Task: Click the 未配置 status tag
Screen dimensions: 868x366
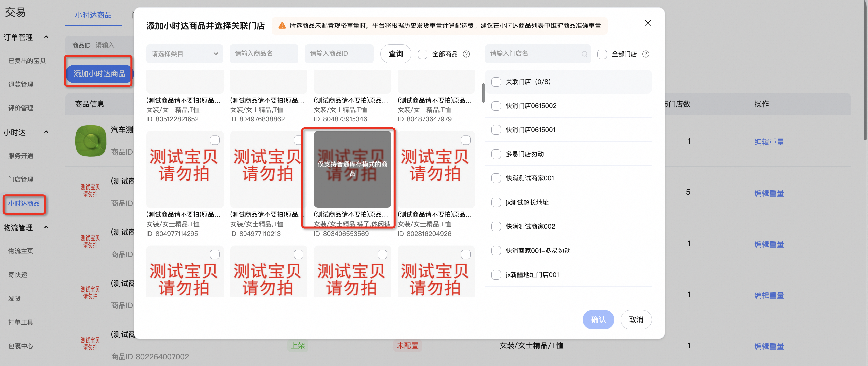Action: 407,346
